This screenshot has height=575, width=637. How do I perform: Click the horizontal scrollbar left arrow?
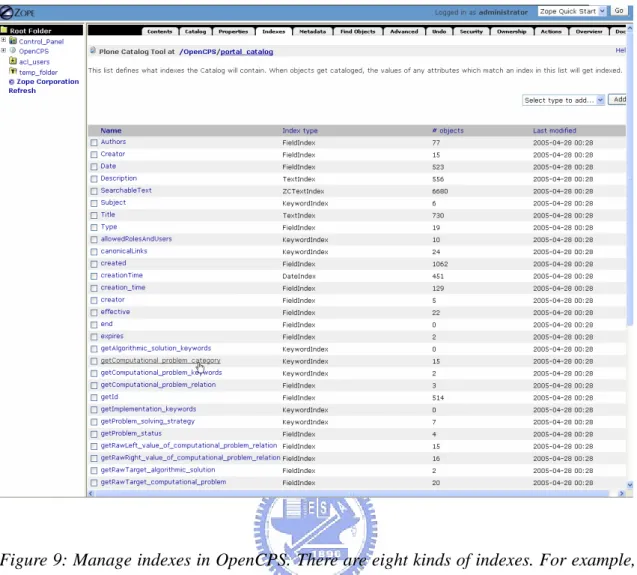click(x=91, y=493)
